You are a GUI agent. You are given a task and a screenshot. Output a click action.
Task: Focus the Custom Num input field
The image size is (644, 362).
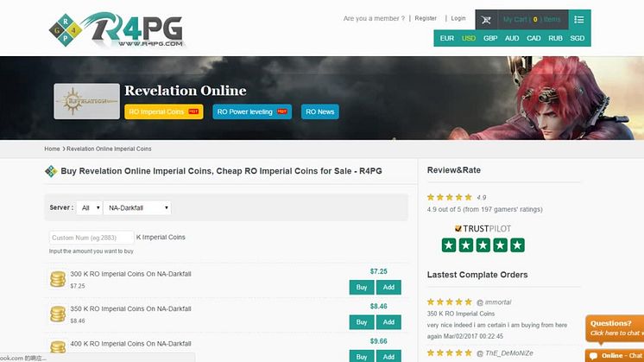pos(92,238)
